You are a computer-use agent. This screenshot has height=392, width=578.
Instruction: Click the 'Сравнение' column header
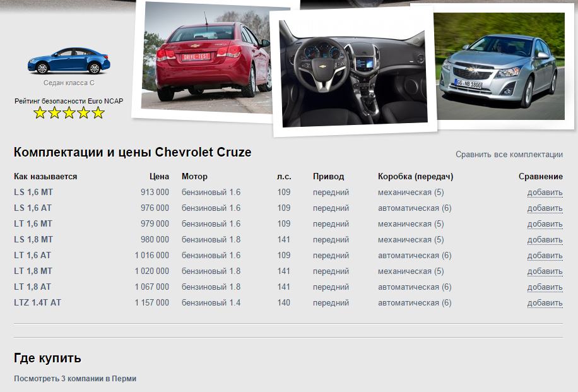[541, 177]
